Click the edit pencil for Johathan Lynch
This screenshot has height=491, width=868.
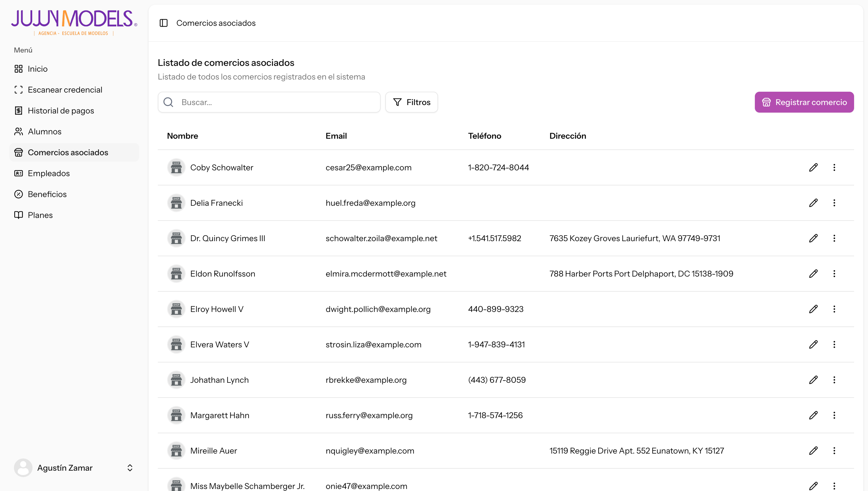tap(813, 380)
